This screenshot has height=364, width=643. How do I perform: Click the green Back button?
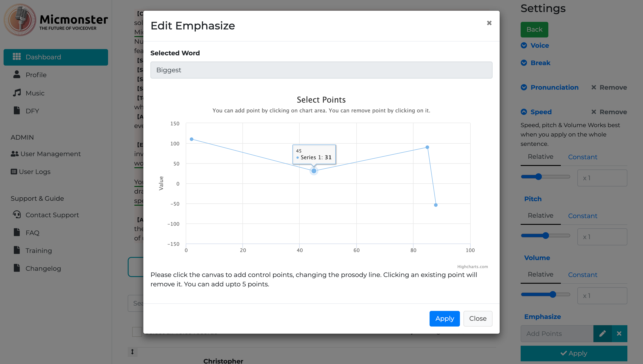(x=534, y=29)
